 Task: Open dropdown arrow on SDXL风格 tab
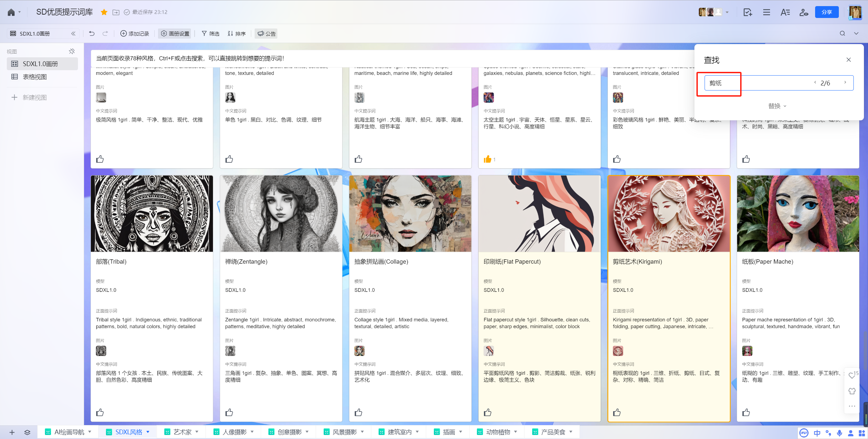pyautogui.click(x=148, y=432)
